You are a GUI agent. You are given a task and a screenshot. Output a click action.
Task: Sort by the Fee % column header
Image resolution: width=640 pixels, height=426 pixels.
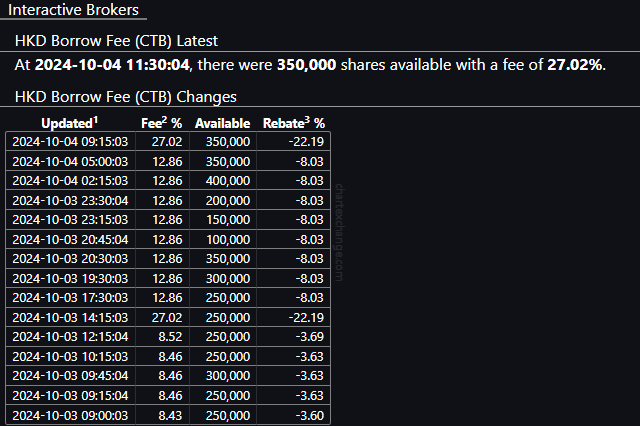[162, 123]
